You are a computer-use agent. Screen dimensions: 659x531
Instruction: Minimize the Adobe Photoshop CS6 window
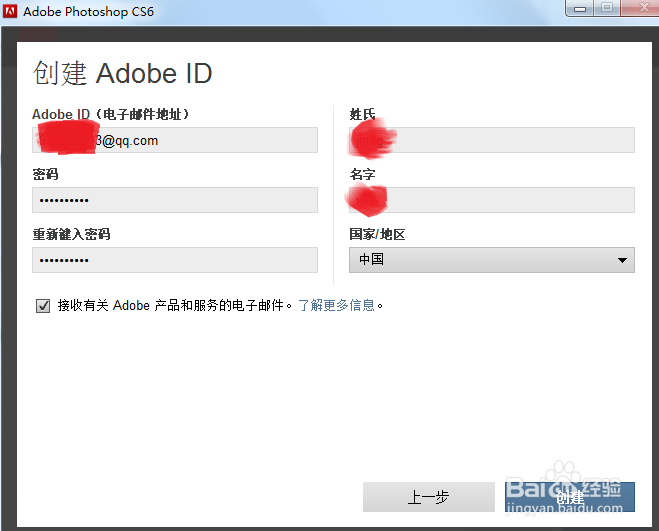[580, 8]
